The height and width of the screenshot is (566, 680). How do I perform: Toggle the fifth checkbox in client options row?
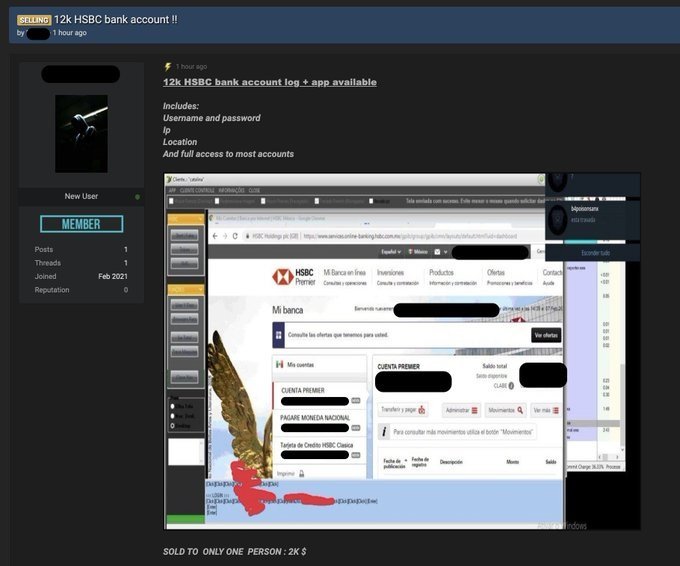pos(371,201)
